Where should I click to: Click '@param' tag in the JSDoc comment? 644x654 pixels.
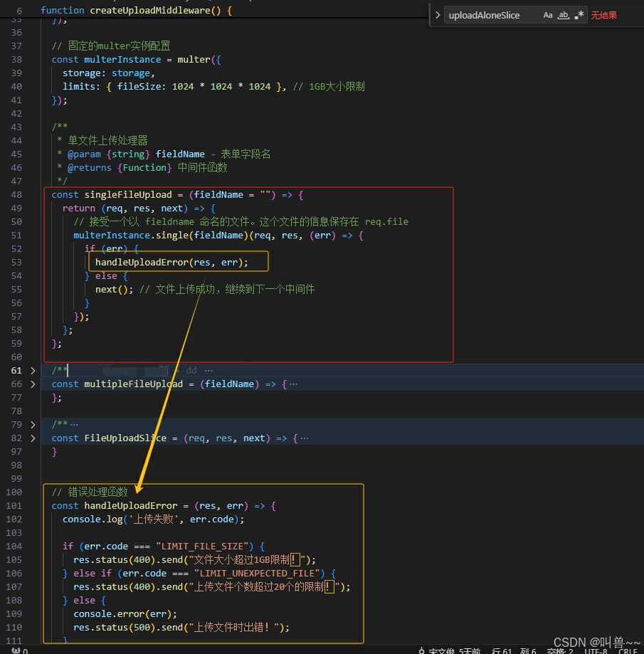tap(84, 154)
